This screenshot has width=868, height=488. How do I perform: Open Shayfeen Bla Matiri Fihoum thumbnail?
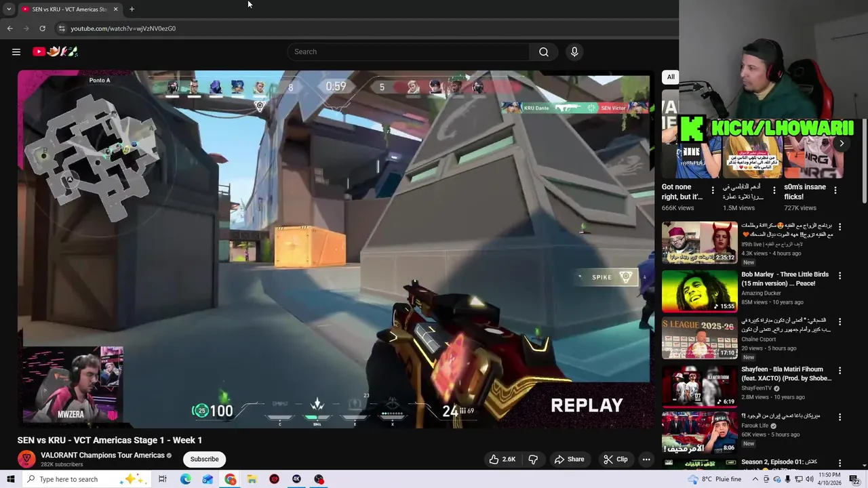[x=699, y=386]
